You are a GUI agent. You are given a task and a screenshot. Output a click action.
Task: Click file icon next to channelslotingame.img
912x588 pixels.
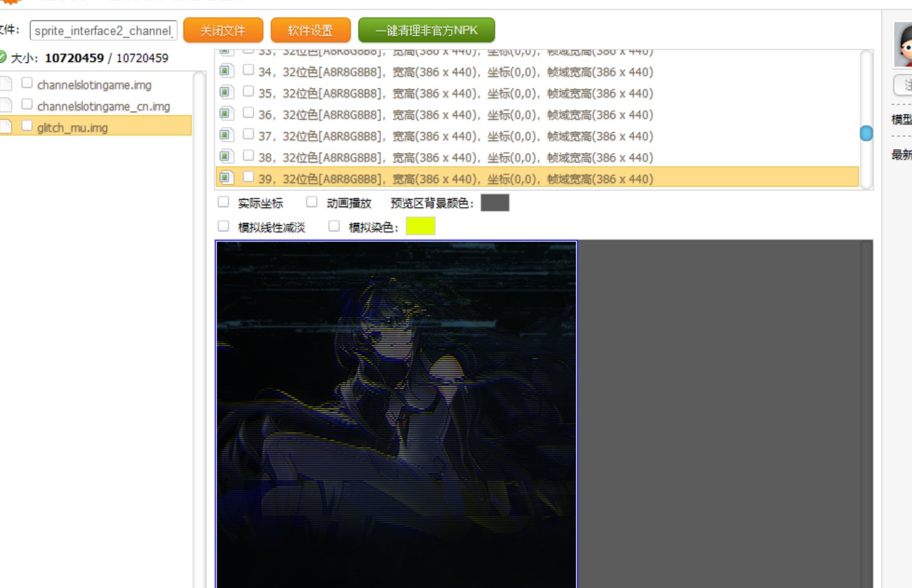click(6, 84)
